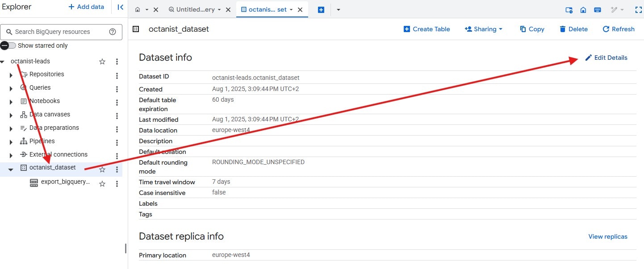
Task: Delete the dataset with the Delete button
Action: pos(573,29)
